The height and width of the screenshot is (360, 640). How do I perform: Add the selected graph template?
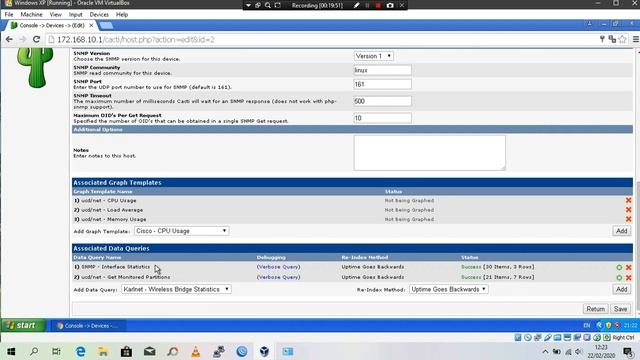(621, 231)
